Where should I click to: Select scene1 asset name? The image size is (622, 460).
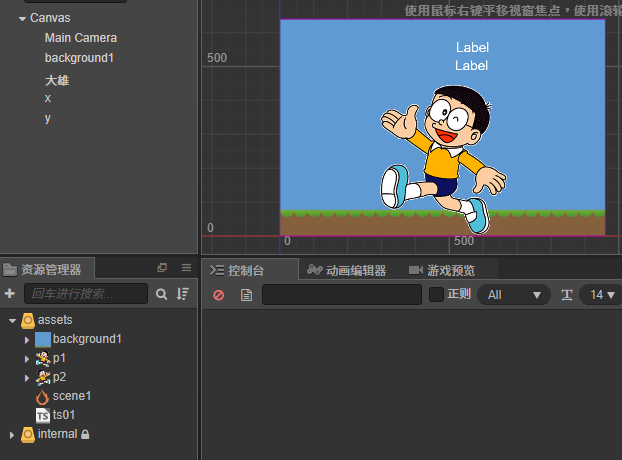pyautogui.click(x=72, y=396)
